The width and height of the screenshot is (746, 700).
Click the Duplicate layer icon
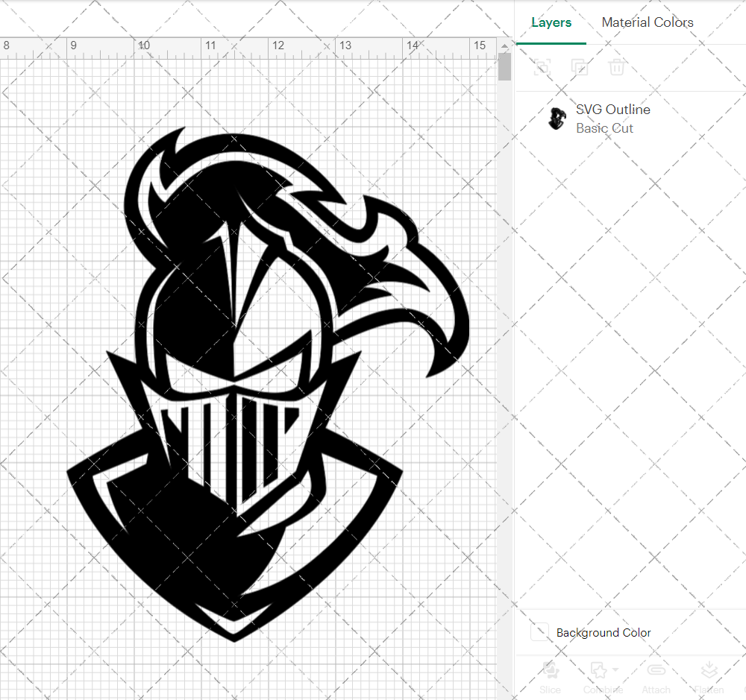click(580, 67)
